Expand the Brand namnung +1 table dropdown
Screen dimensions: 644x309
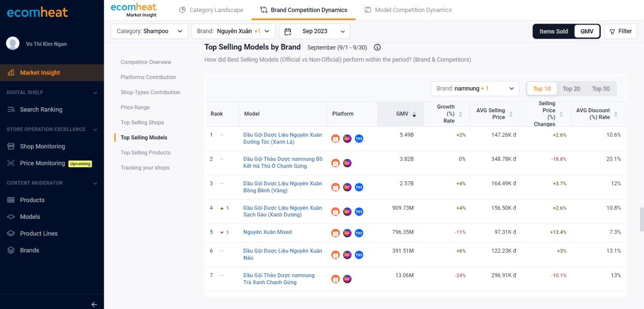coord(475,89)
